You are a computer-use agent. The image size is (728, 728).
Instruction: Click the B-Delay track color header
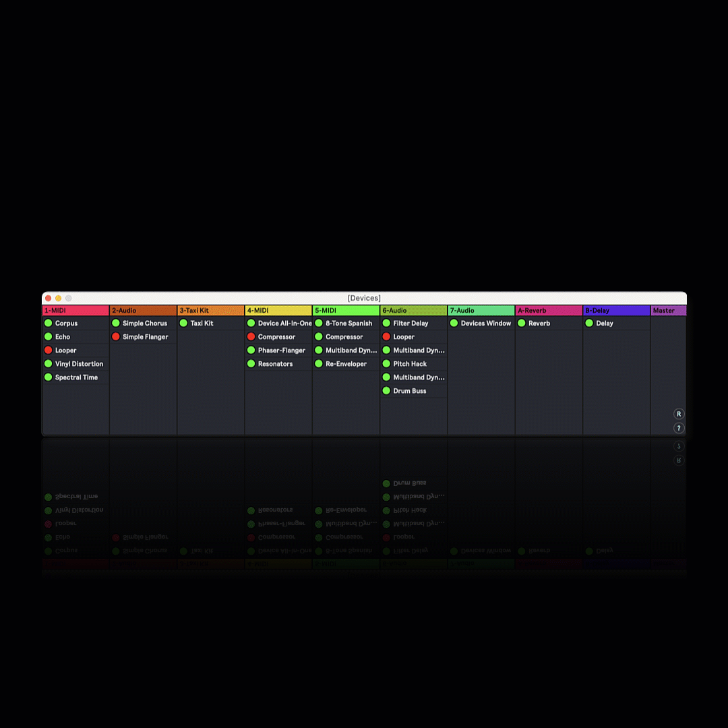[x=616, y=311]
